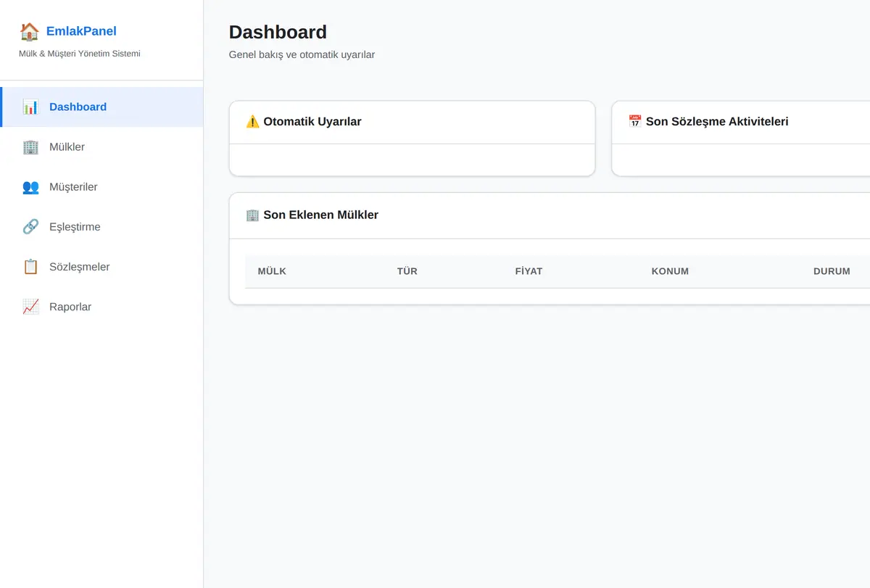Image resolution: width=870 pixels, height=588 pixels.
Task: Open the Dashboard menu item
Action: [x=101, y=107]
